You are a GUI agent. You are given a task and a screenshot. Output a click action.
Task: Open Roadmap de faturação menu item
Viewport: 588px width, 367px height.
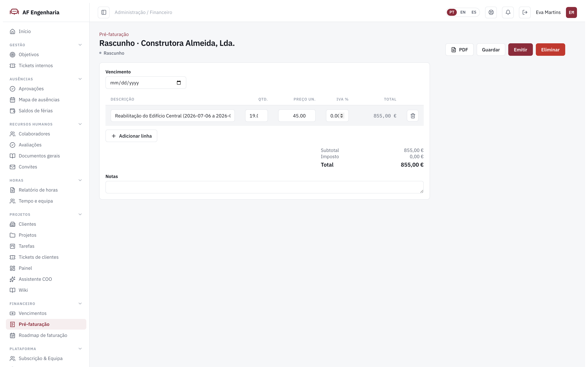point(43,335)
